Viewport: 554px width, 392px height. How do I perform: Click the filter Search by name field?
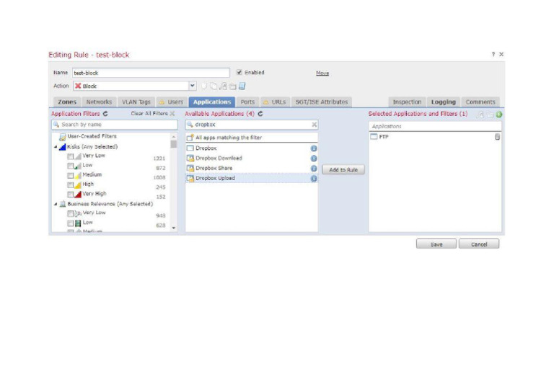[x=113, y=125]
